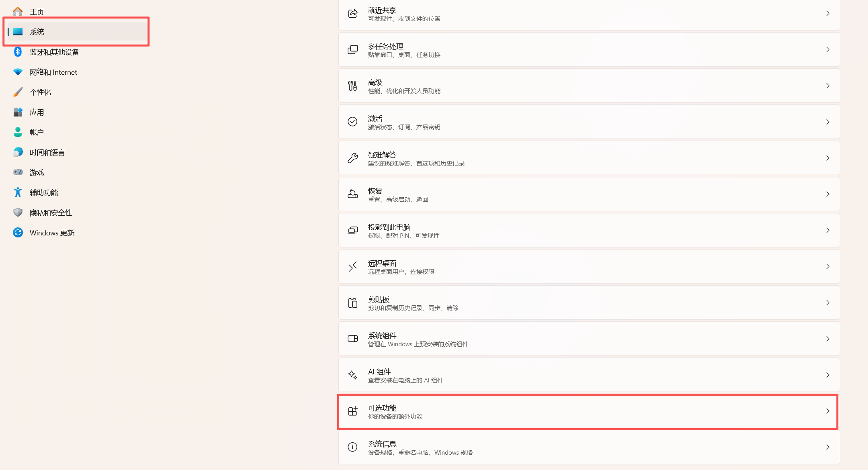
Task: Click the Wi-Fi network icon
Action: (18, 72)
